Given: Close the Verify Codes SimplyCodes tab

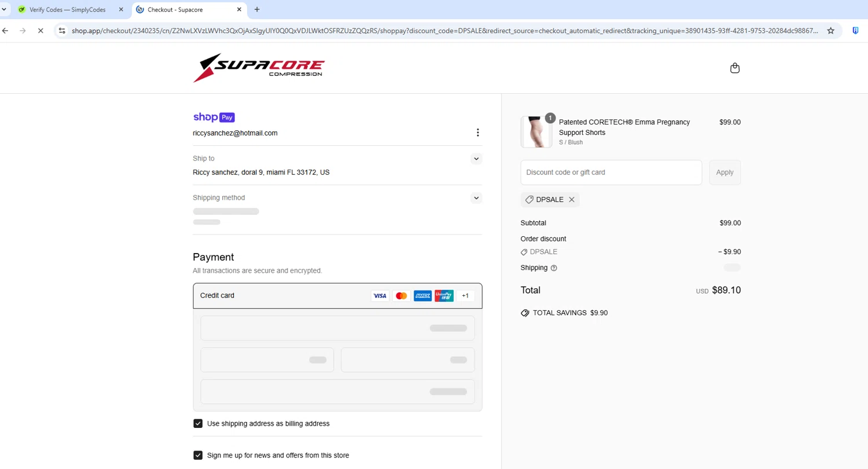Looking at the screenshot, I should (x=121, y=10).
